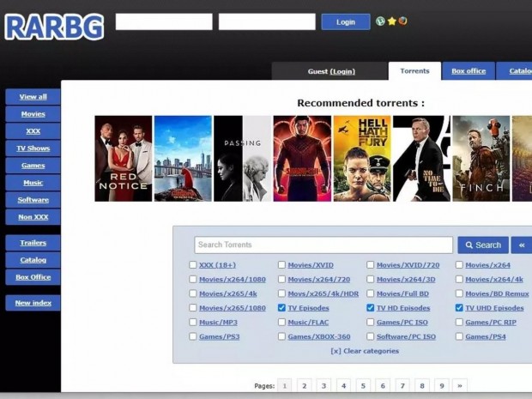Open the Games/XBOX-360 category link

tap(319, 336)
